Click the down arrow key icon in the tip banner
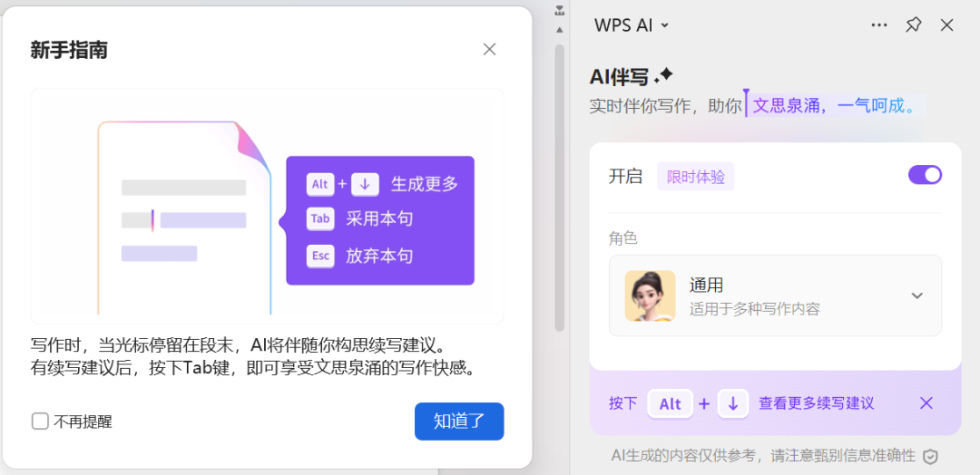 [733, 404]
